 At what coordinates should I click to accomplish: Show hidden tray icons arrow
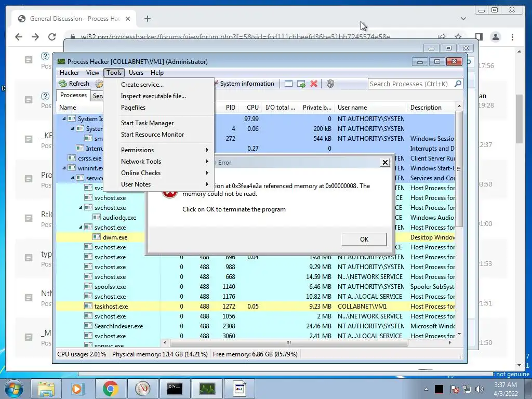point(426,389)
